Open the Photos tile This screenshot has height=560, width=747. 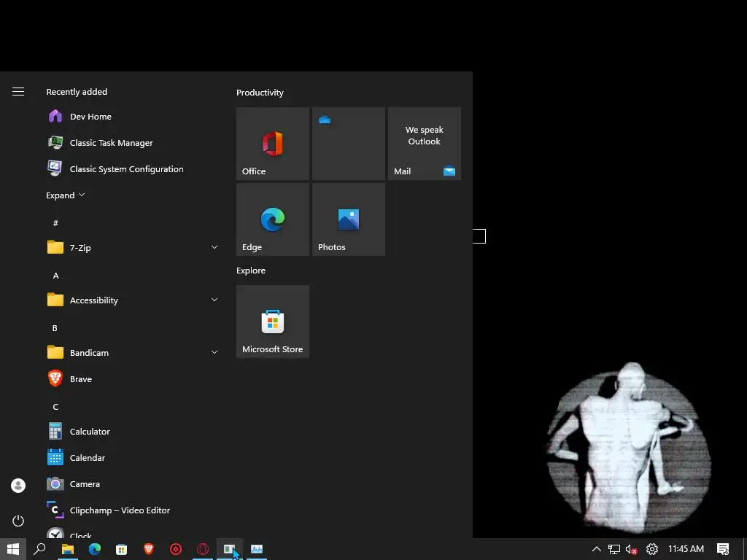(x=349, y=219)
